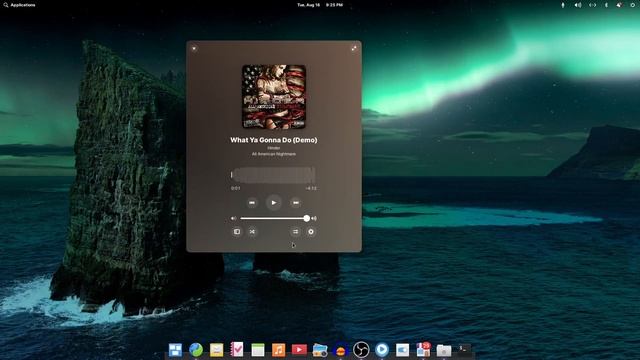Maximize the music player window
640x360 pixels.
pos(354,49)
